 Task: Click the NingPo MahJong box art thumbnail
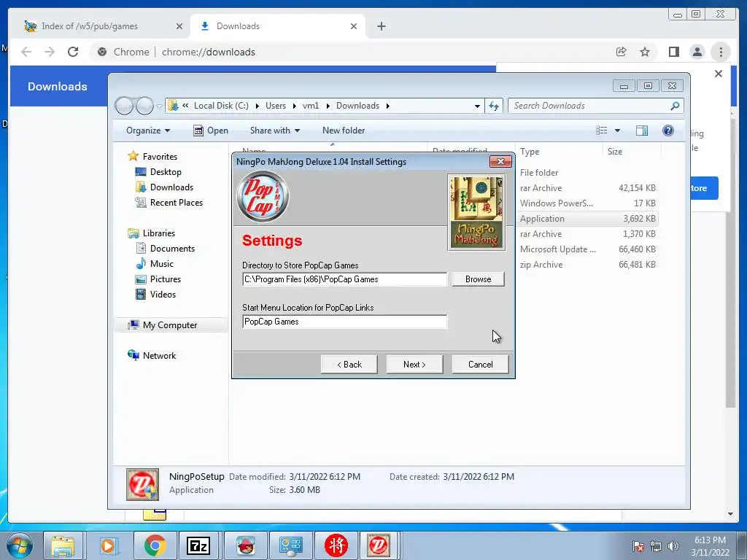coord(476,212)
